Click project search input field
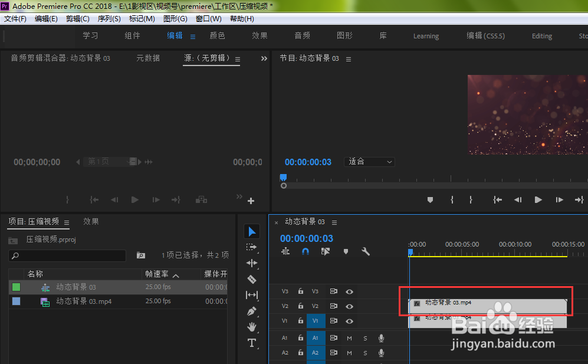588x364 pixels. (67, 255)
